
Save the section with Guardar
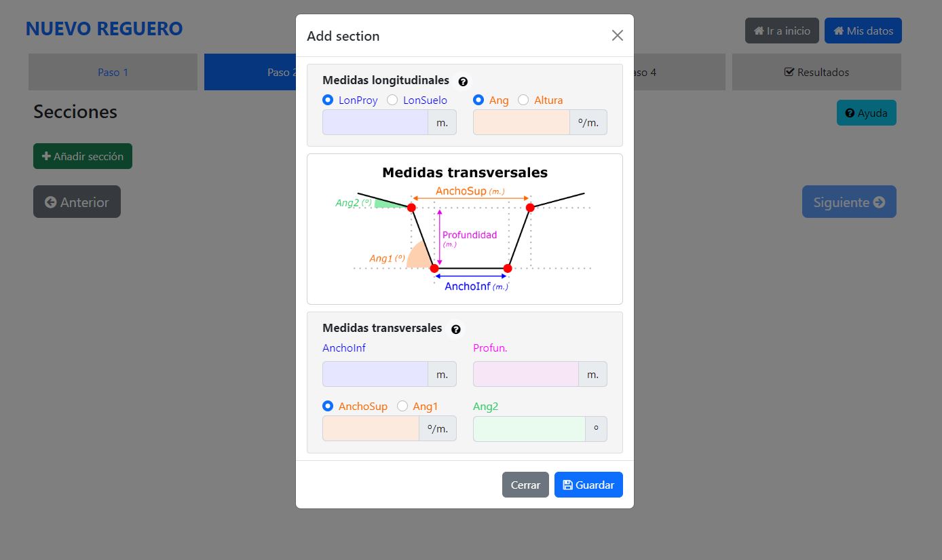(x=588, y=485)
